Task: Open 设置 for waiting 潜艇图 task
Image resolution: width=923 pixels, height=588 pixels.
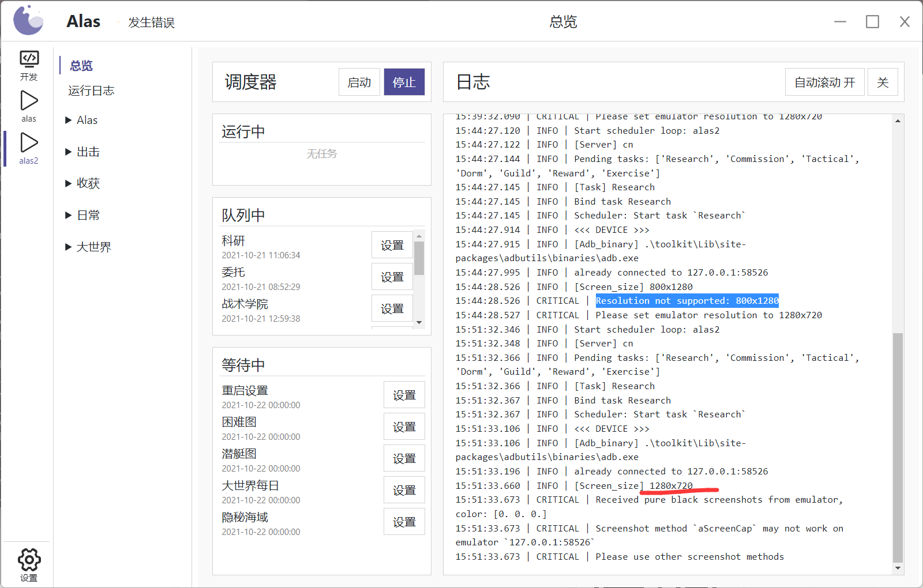Action: pos(404,458)
